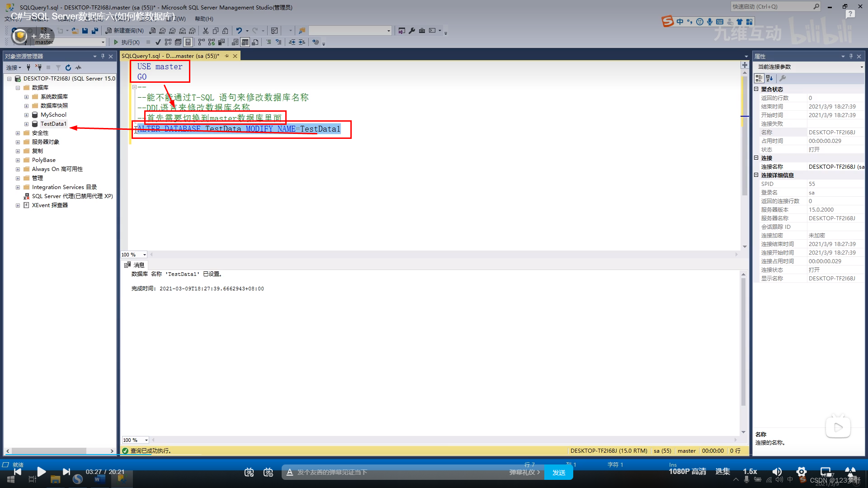Viewport: 868px width, 488px height.
Task: Open the 选集 episode list
Action: coord(722,472)
